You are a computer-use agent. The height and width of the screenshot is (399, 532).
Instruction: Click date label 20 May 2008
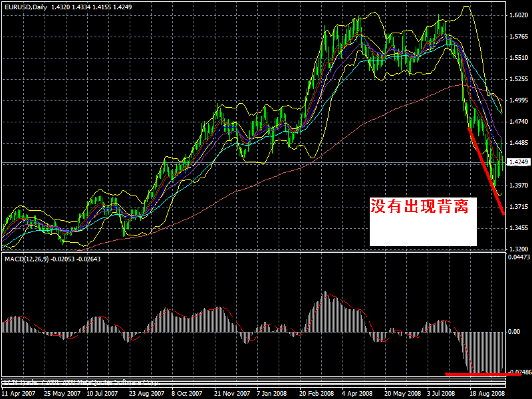402,394
